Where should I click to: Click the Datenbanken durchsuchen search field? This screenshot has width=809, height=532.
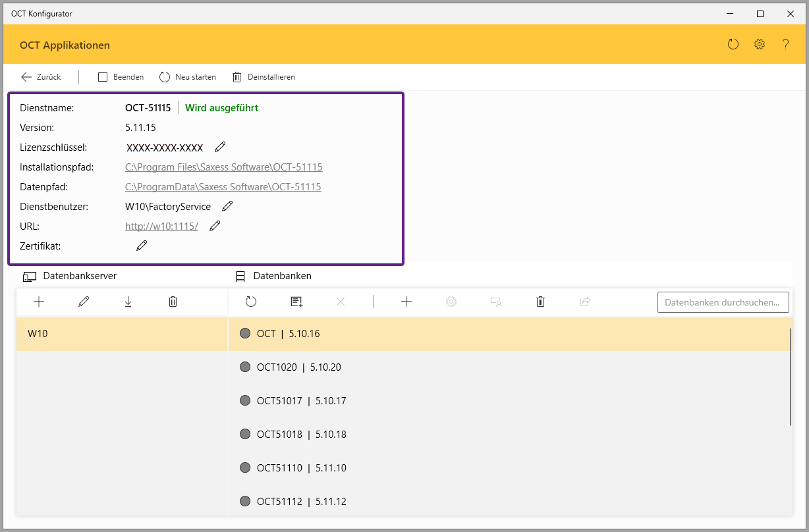[723, 302]
